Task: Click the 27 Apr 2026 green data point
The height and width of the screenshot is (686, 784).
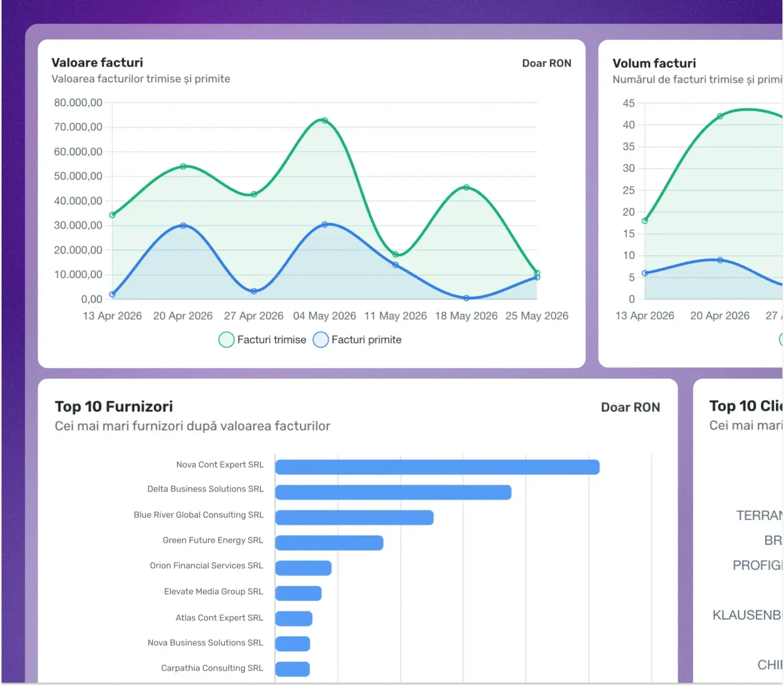Action: pos(254,194)
